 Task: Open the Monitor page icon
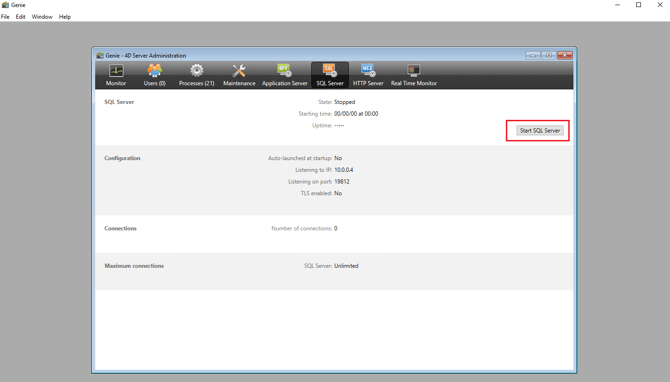[x=116, y=71]
